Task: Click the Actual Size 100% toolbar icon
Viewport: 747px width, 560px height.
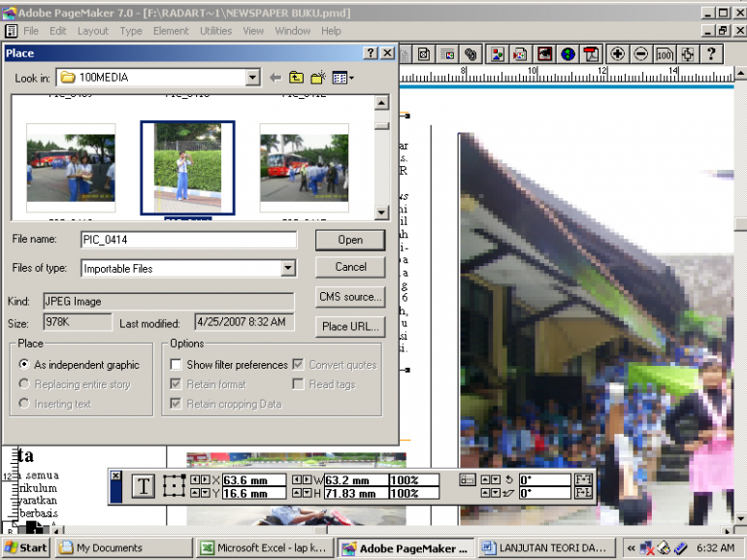Action: coord(665,53)
